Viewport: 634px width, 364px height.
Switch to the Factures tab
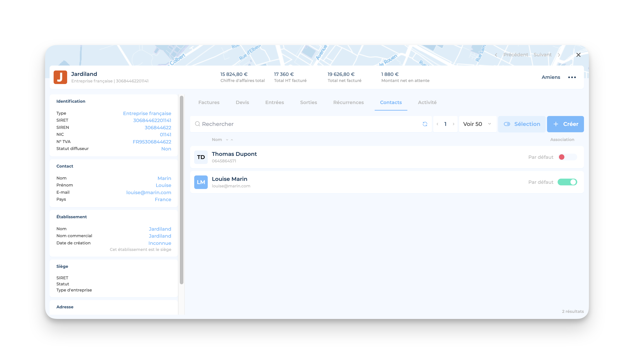pyautogui.click(x=209, y=102)
